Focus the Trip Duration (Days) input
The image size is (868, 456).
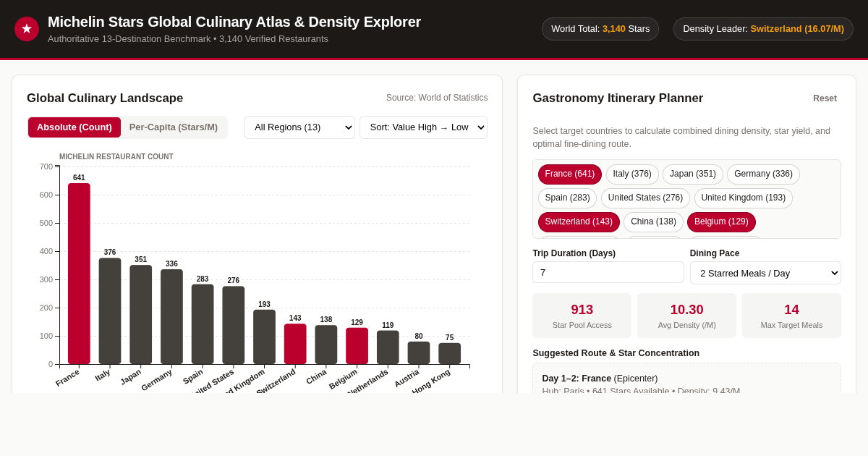pos(608,272)
